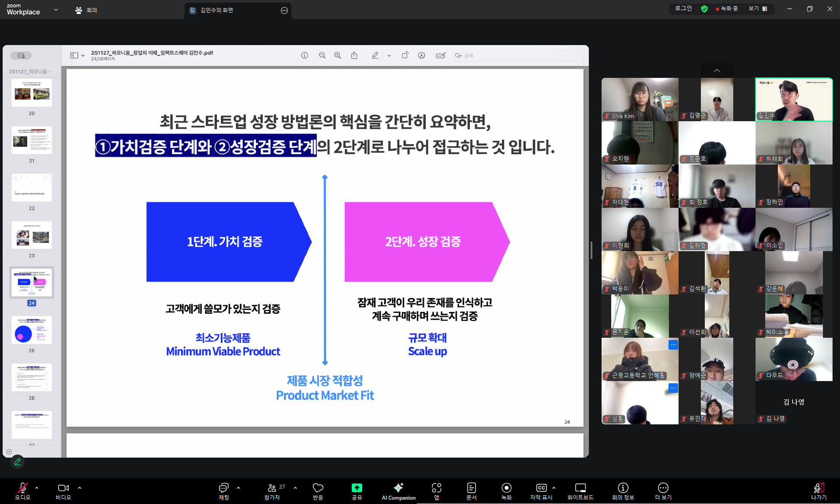Click the 반응 heart icon
Viewport: 840px width, 504px height.
point(318,490)
